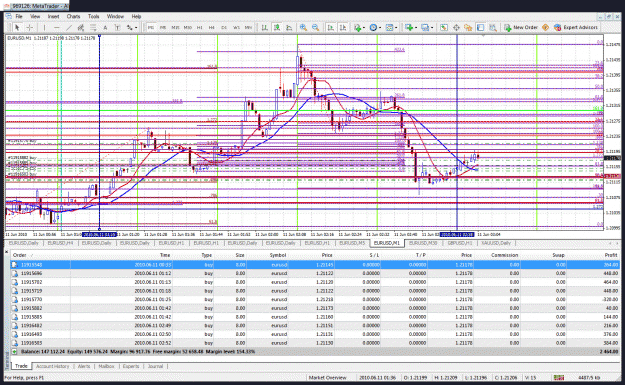
Task: Open the Indicators list dropdown
Action: tap(360, 28)
